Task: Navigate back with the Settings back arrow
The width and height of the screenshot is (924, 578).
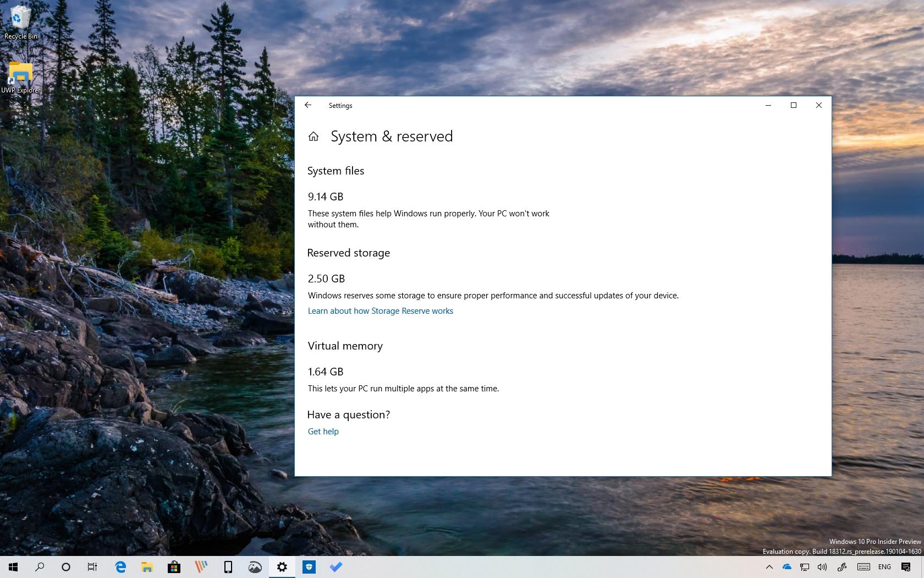Action: point(308,105)
